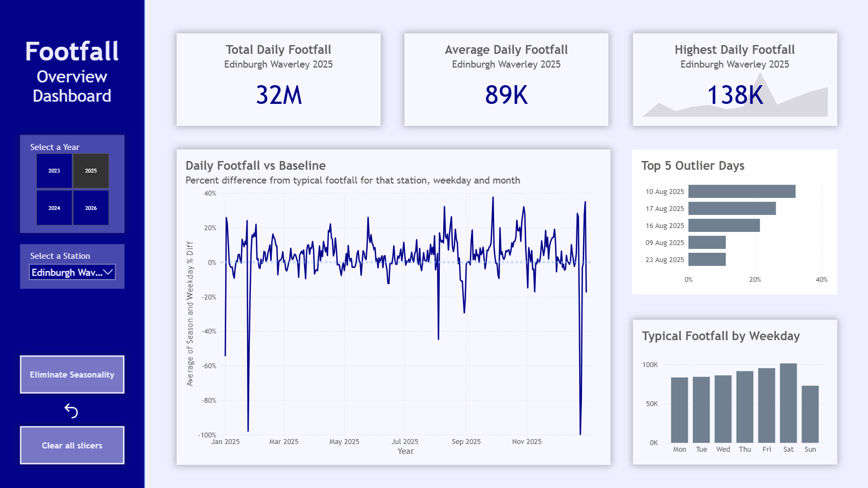Select year 2024 in slicer
Viewport: 868px width, 488px height.
click(54, 208)
